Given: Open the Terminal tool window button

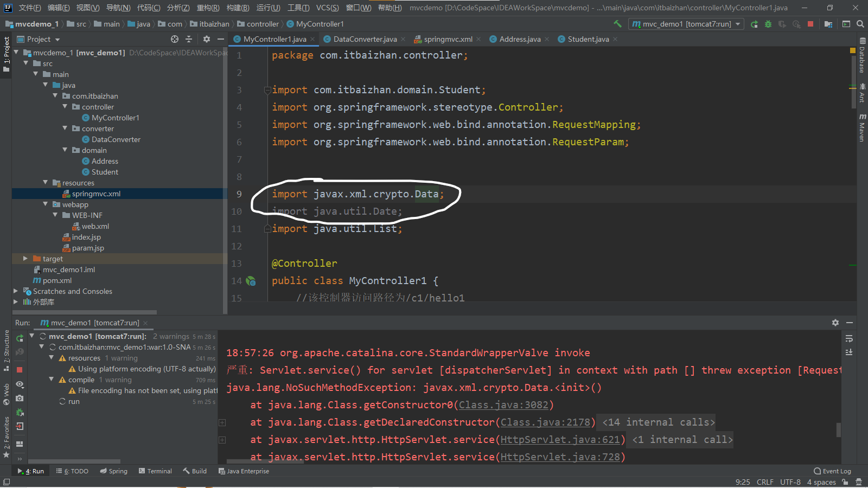Looking at the screenshot, I should (155, 471).
